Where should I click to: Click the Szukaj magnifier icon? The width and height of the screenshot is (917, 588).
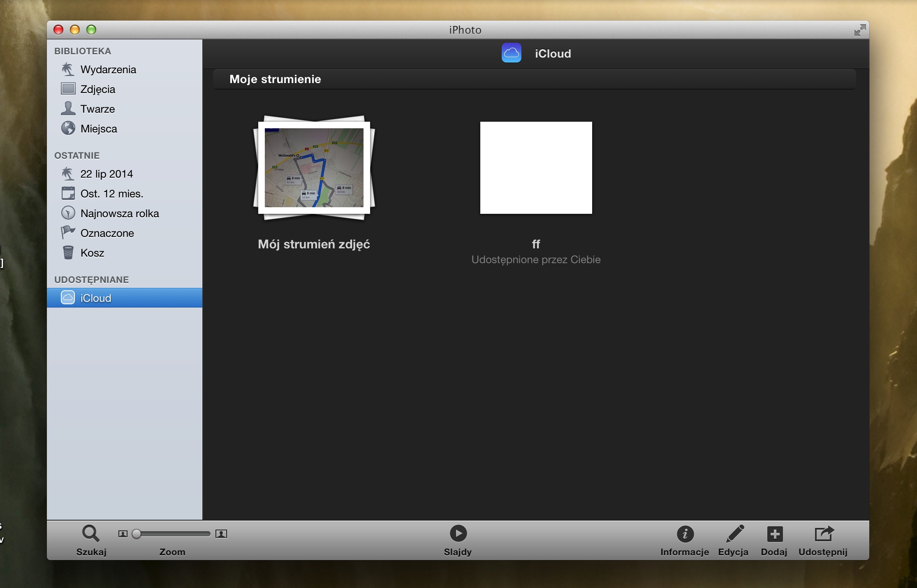click(x=90, y=534)
